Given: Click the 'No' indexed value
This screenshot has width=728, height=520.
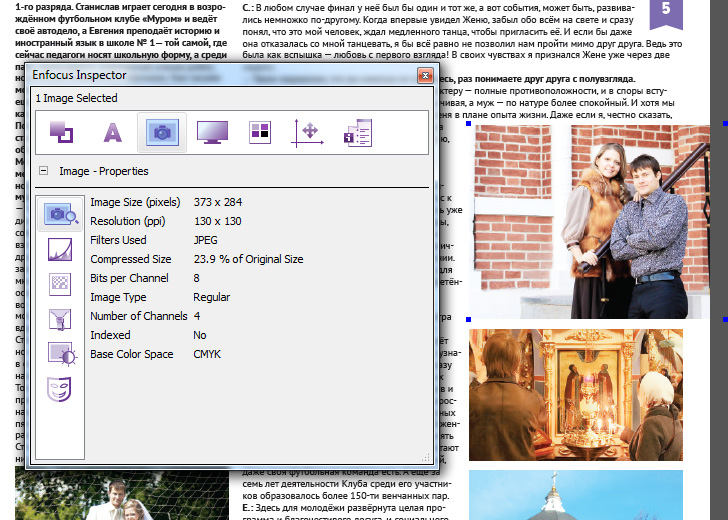Looking at the screenshot, I should (200, 335).
